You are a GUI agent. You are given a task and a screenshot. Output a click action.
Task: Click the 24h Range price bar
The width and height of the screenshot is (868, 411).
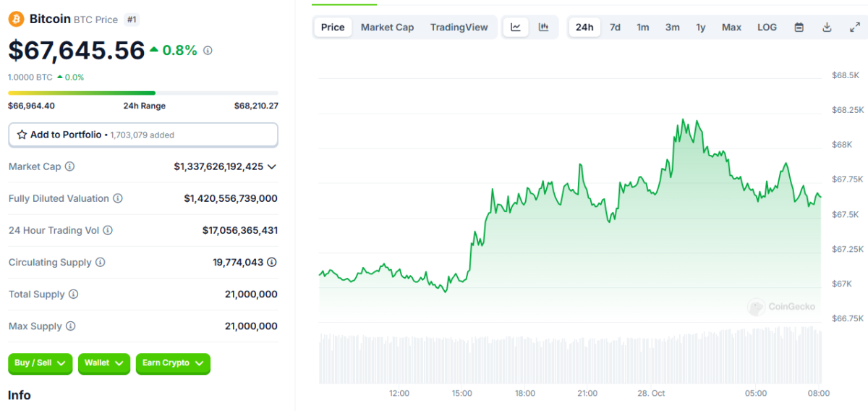142,93
